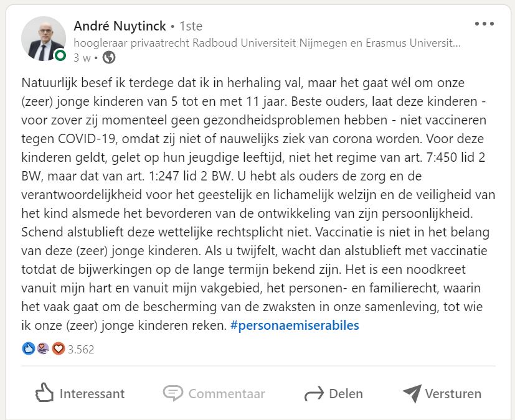Image resolution: width=515 pixels, height=420 pixels.
Task: Click the globe public visibility icon
Action: (109, 58)
